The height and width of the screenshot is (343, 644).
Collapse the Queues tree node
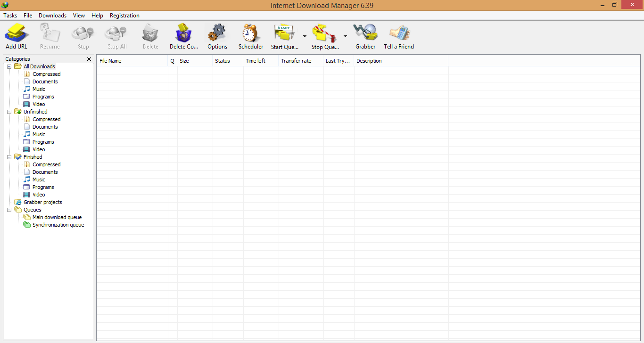9,210
